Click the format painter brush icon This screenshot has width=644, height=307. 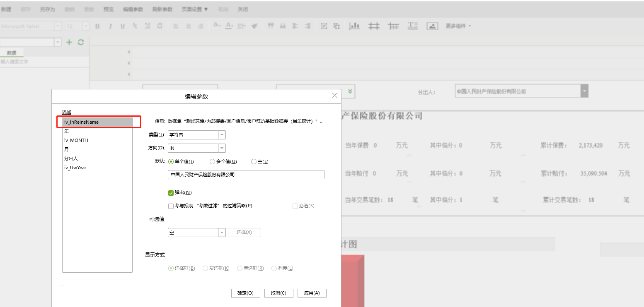[254, 26]
